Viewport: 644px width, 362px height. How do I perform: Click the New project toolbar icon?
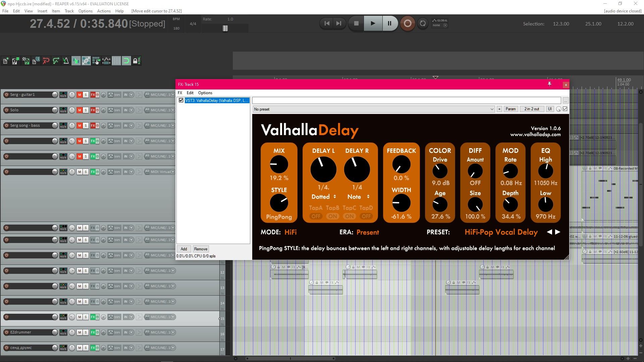(x=5, y=61)
